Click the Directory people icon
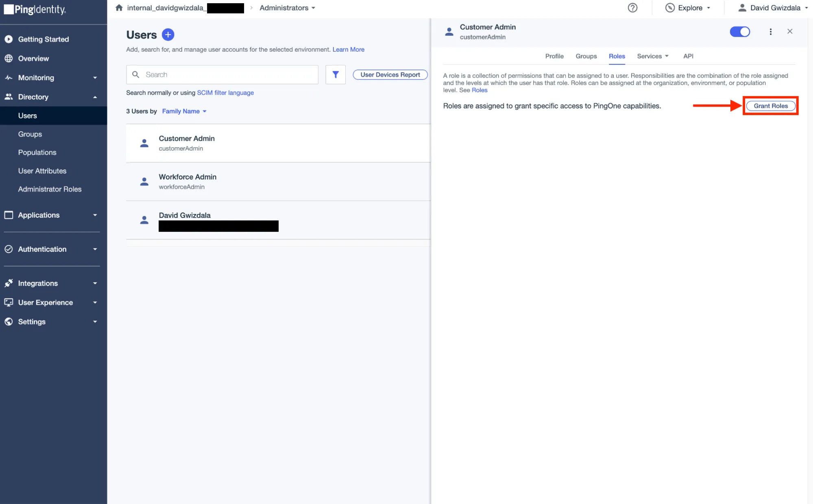The height and width of the screenshot is (504, 813). tap(9, 97)
